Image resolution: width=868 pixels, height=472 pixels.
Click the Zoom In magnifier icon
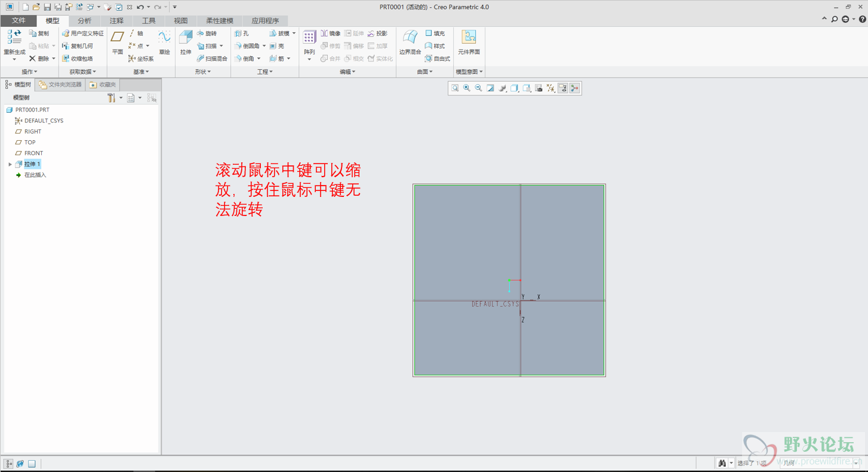(467, 88)
